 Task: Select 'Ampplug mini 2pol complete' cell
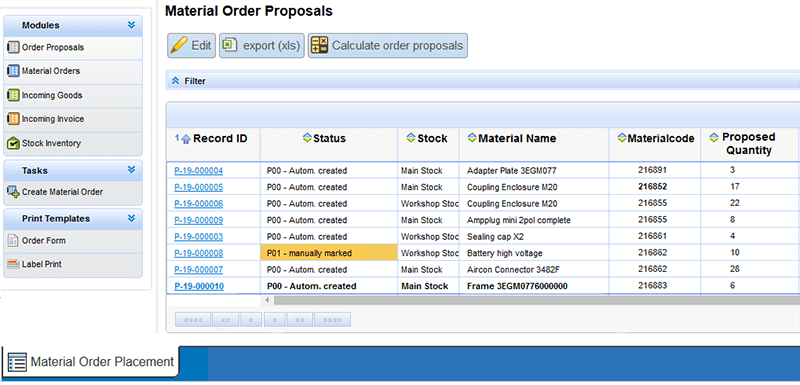(x=534, y=220)
